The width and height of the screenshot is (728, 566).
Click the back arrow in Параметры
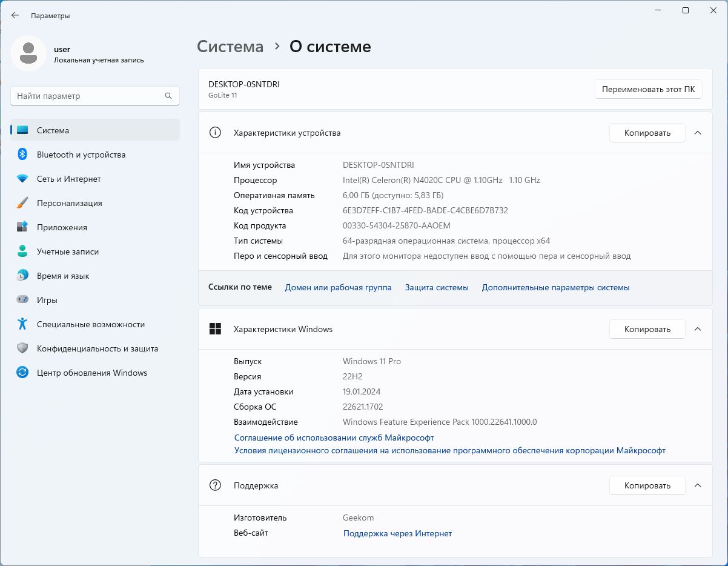(x=15, y=16)
